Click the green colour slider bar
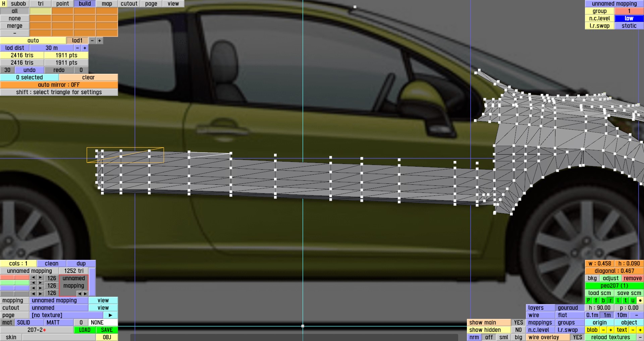The height and width of the screenshot is (341, 644). (15, 283)
